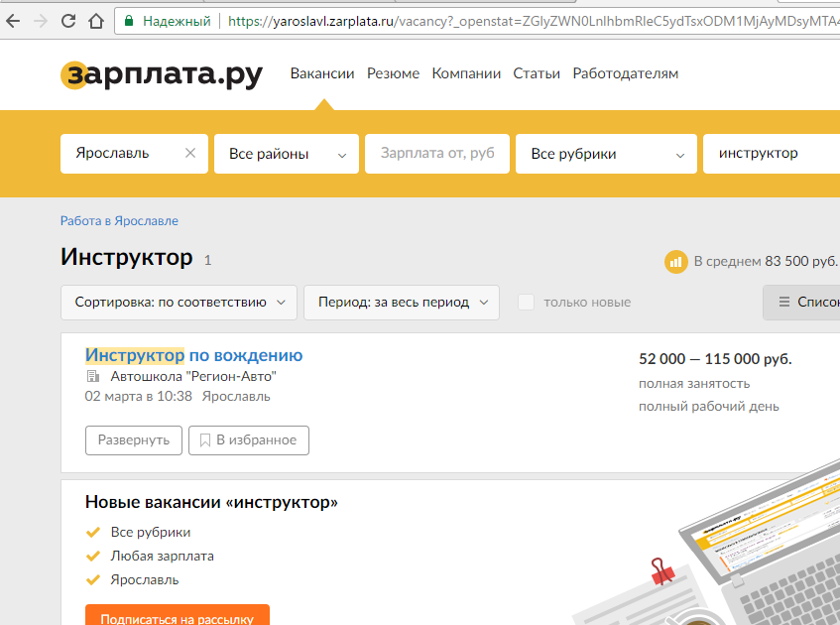The width and height of the screenshot is (840, 625).
Task: Click the green secure padlock icon
Action: click(x=129, y=20)
